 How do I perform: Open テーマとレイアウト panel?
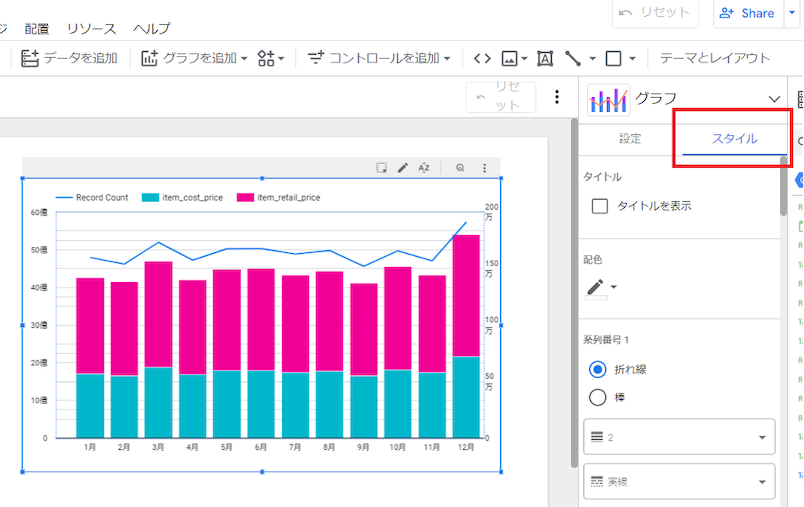tap(715, 58)
